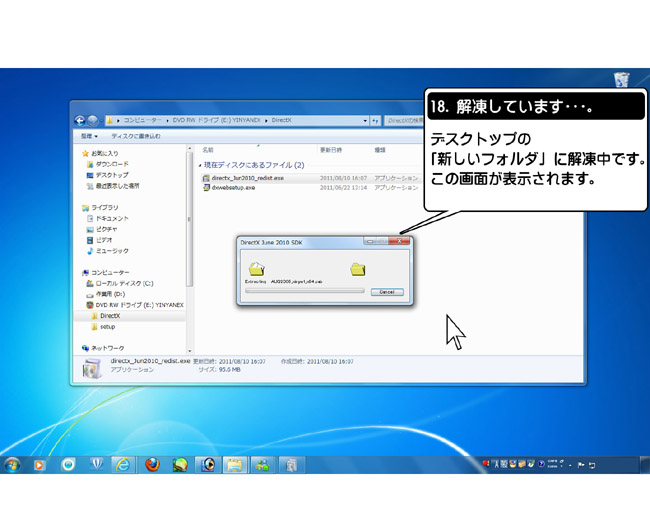Click navigation pane scroll-up arrow

(x=189, y=148)
